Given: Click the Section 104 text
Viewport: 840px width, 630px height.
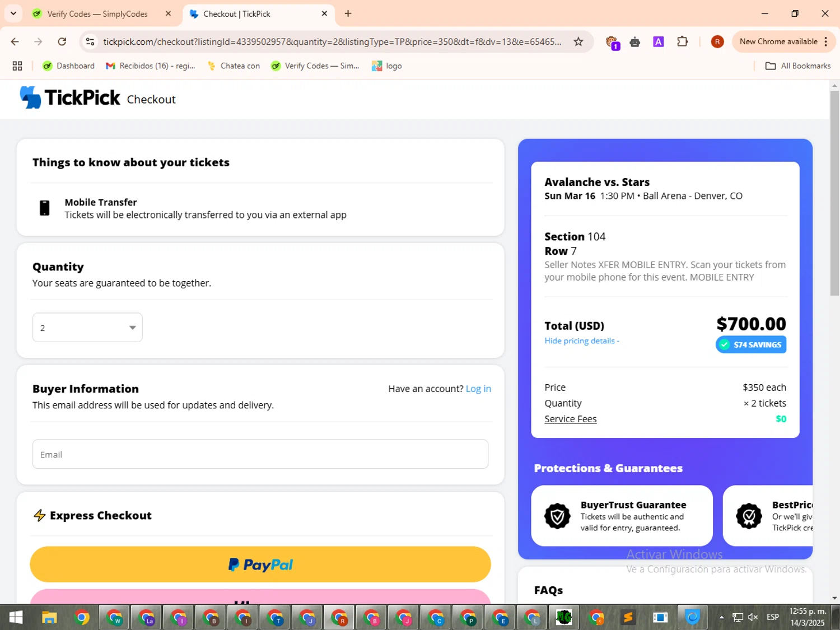Looking at the screenshot, I should [575, 236].
